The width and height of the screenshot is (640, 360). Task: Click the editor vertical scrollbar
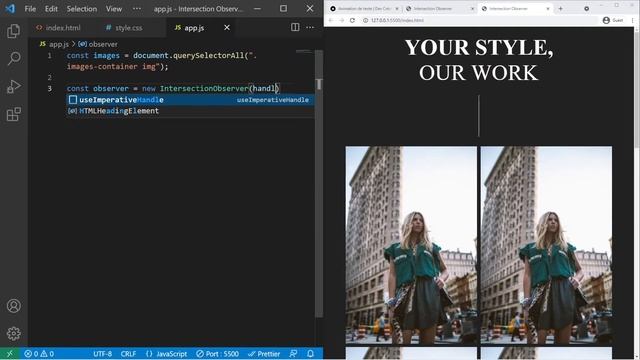(319, 184)
